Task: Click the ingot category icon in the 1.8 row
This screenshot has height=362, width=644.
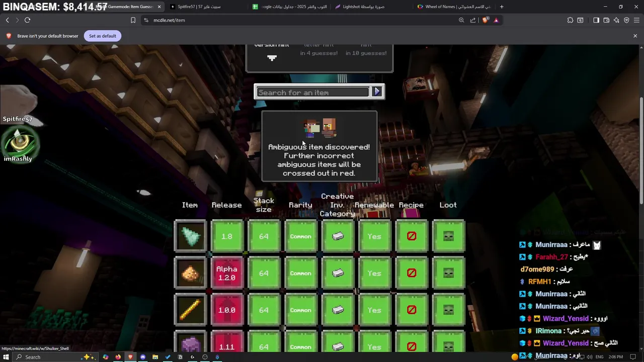Action: [338, 236]
